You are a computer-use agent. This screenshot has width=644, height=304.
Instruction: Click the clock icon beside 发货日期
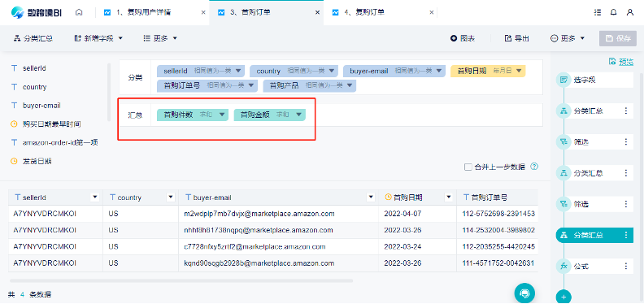coord(14,161)
